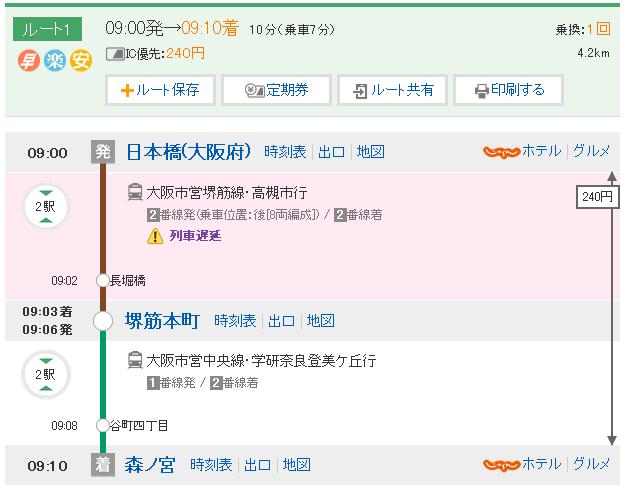Click the 09:02 time at 長堀橋

point(64,281)
